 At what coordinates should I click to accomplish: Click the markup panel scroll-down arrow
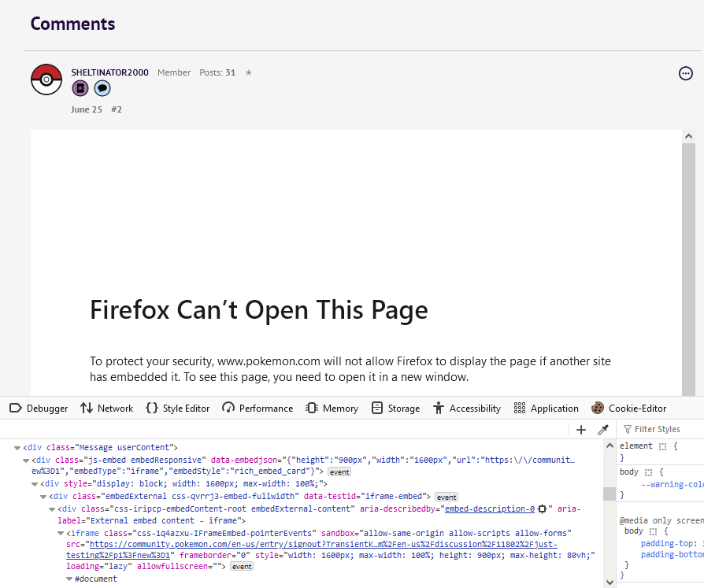click(x=610, y=582)
